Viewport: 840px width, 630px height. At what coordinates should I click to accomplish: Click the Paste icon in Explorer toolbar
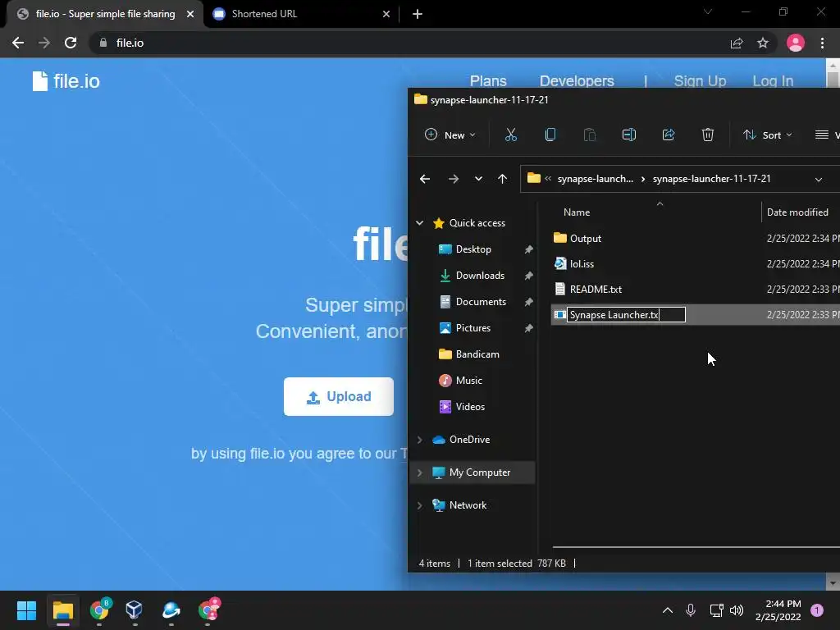tap(589, 135)
